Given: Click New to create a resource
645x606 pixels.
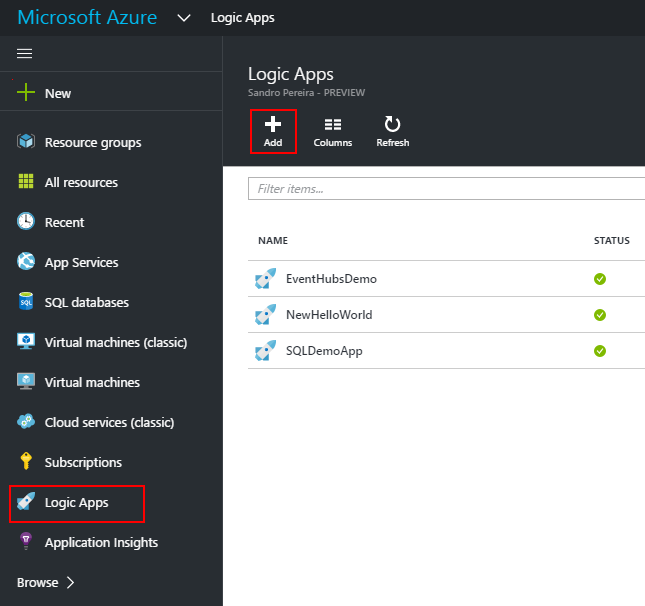Looking at the screenshot, I should (x=57, y=93).
